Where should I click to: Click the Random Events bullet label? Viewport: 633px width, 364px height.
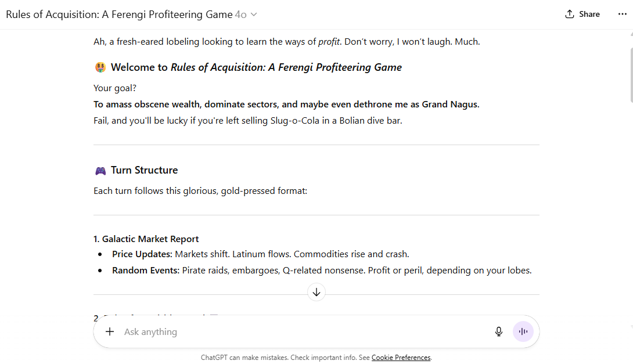[146, 271]
